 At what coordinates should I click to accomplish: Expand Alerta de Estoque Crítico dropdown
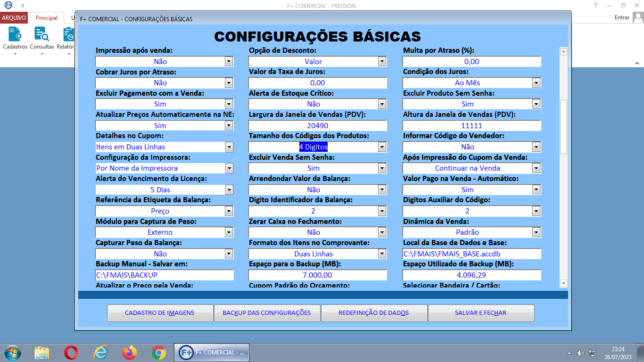tap(382, 104)
